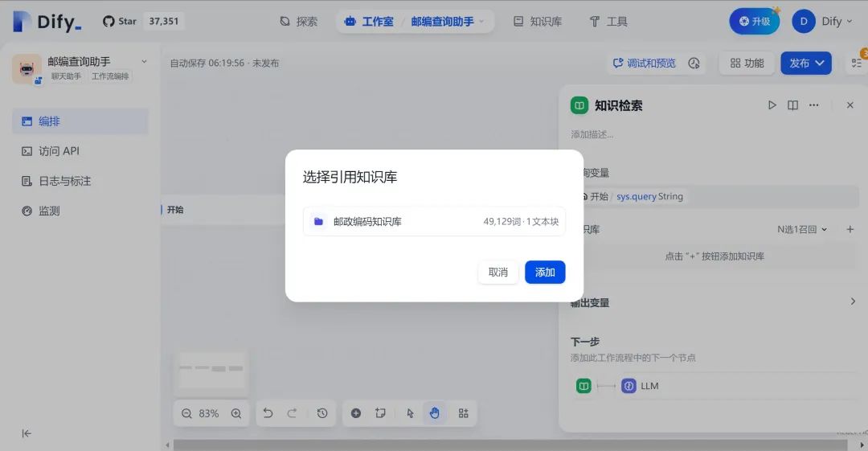Collapse the sidebar with arrow icon

[26, 433]
